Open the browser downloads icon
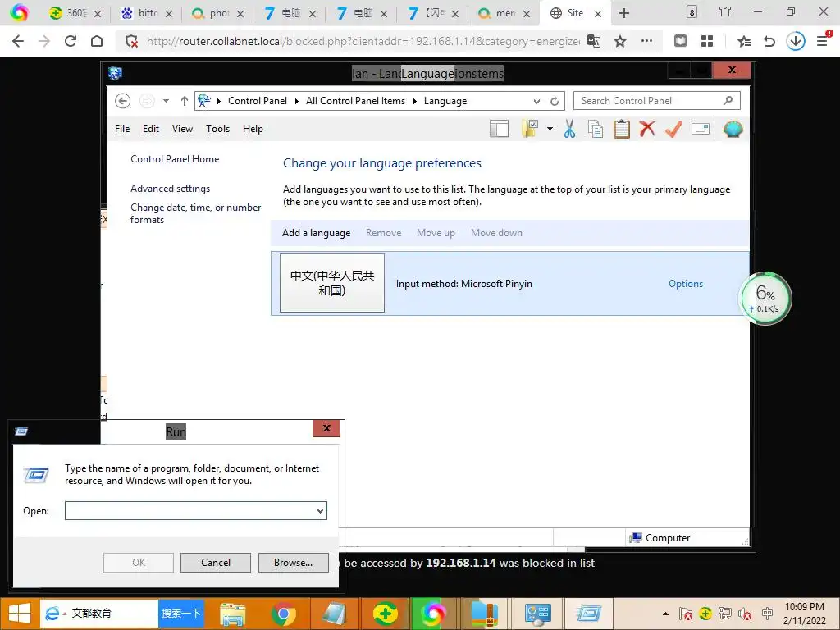Screen dimensions: 840x630 (x=796, y=41)
